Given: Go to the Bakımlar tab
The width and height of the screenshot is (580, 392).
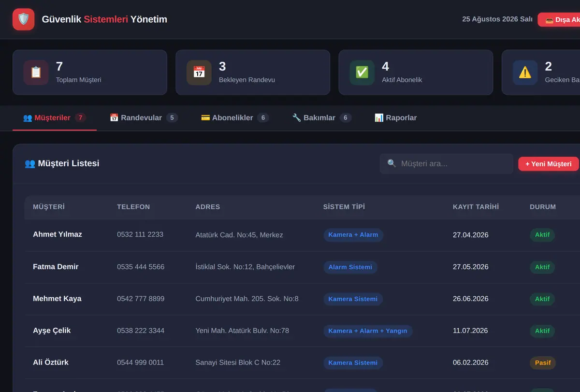Looking at the screenshot, I should 321,117.
